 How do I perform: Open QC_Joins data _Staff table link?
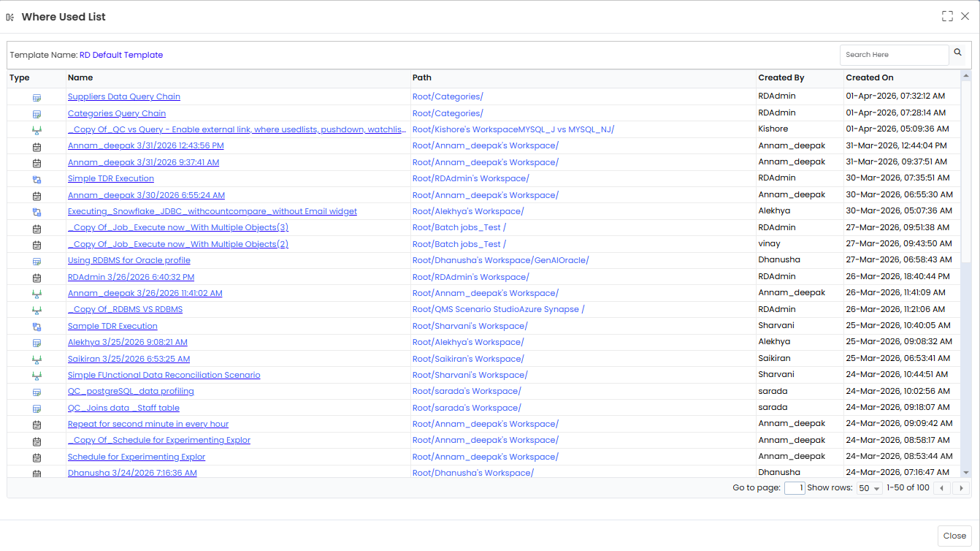coord(123,408)
